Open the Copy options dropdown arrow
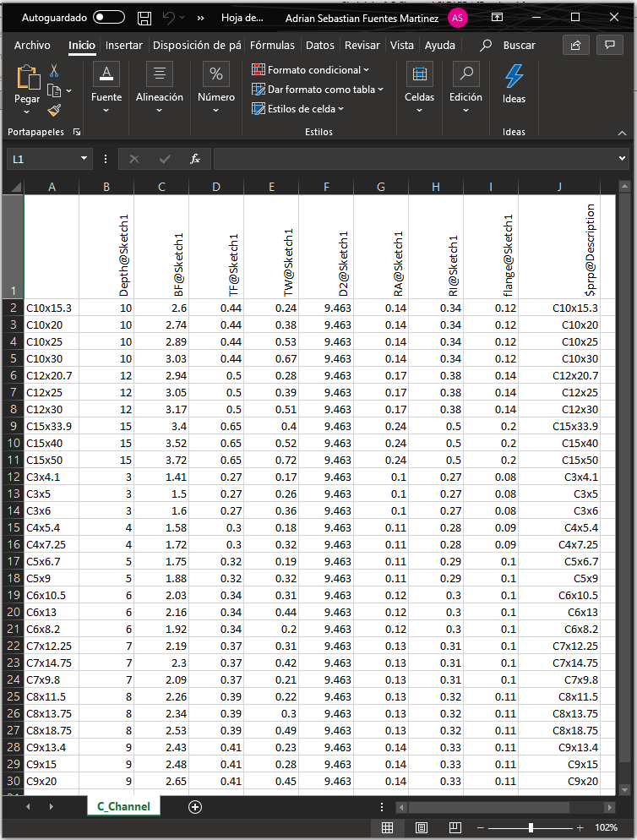Image resolution: width=637 pixels, height=840 pixels. point(69,91)
